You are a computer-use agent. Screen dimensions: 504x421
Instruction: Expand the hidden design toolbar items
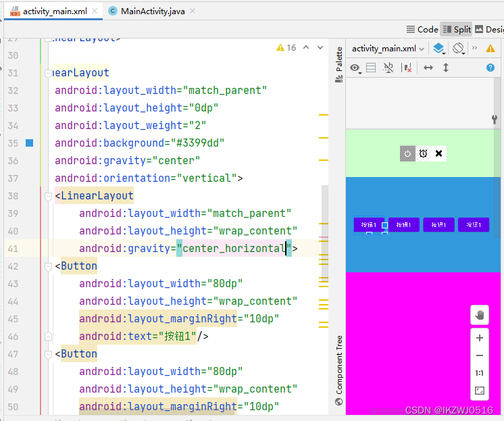click(x=474, y=48)
